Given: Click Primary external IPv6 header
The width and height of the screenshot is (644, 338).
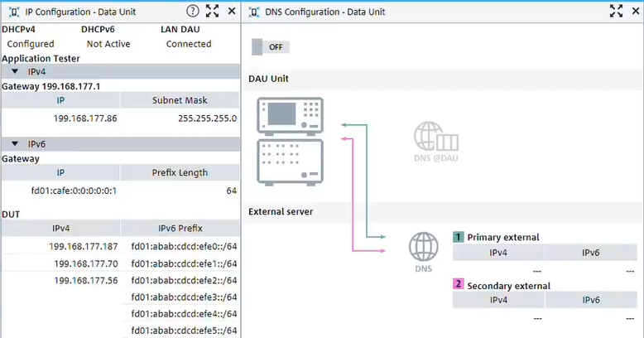Looking at the screenshot, I should click(590, 253).
